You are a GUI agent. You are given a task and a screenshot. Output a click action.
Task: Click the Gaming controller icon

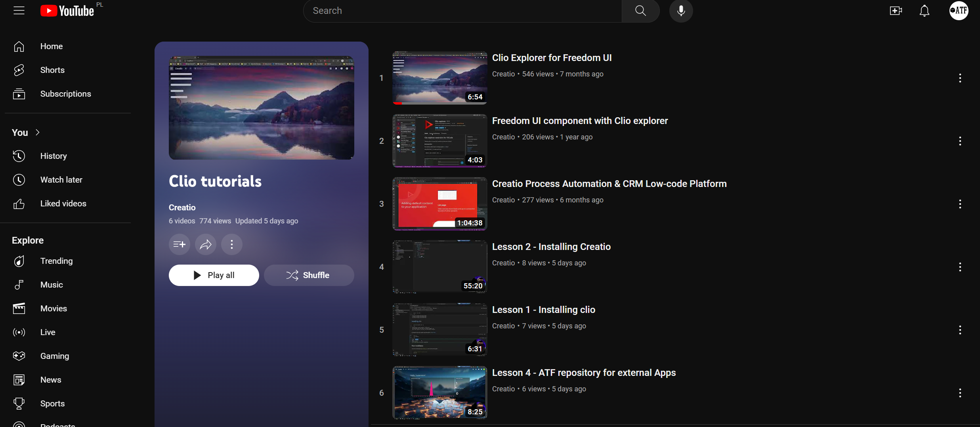pos(19,356)
